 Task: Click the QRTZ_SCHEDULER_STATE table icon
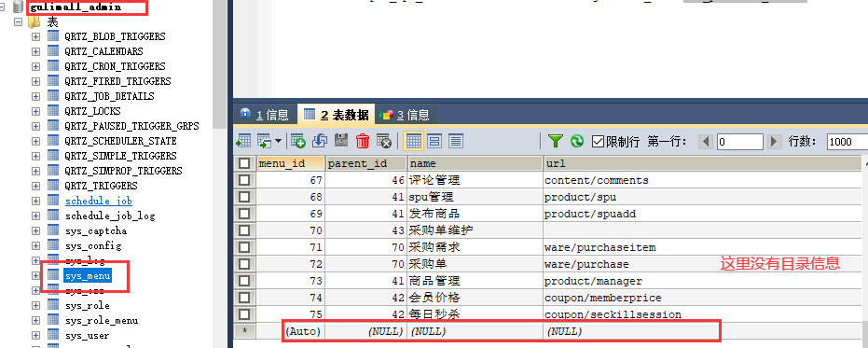[53, 141]
